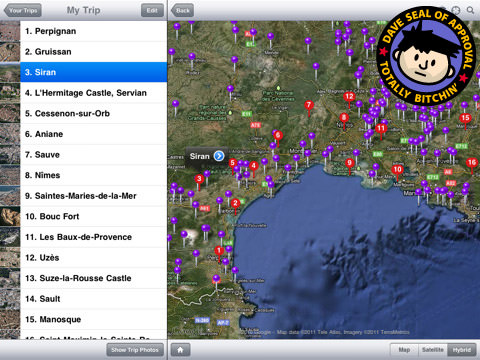The image size is (480, 360).
Task: Open Siran details via blue arrow
Action: point(219,156)
